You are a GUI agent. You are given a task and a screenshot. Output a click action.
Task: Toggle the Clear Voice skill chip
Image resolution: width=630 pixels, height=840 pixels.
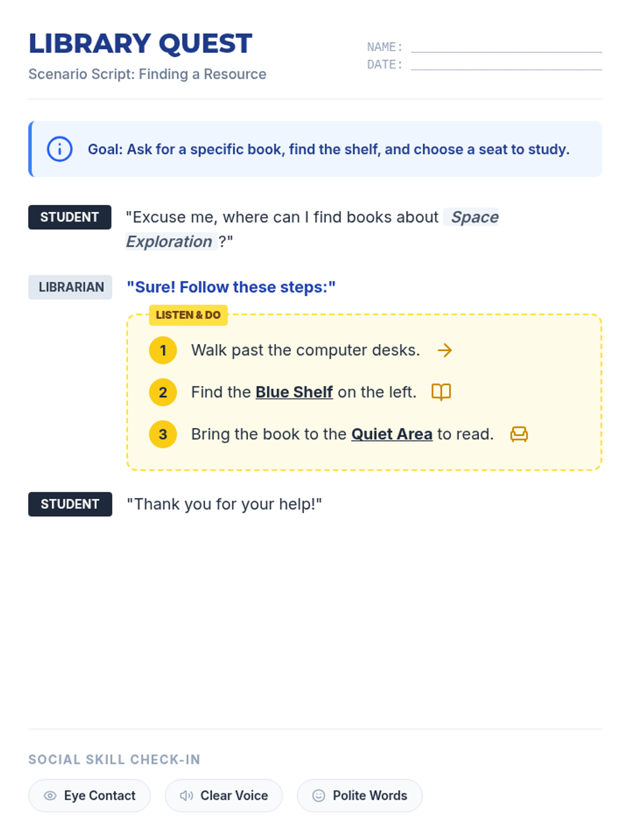coord(224,795)
